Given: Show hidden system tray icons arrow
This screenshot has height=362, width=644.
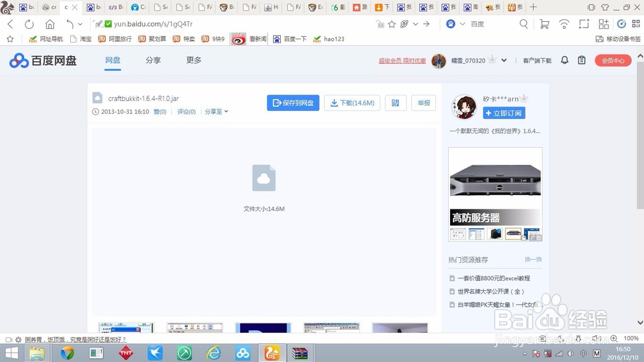Looking at the screenshot, I should click(x=525, y=354).
